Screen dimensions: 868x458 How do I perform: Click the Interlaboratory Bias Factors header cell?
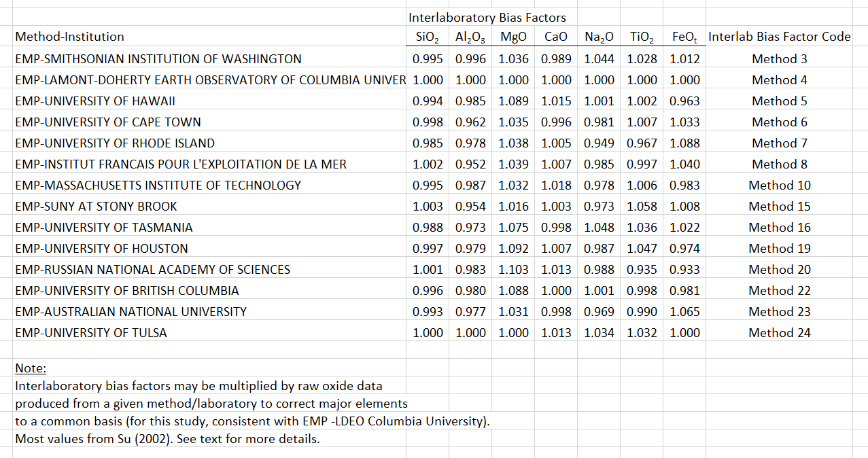487,18
